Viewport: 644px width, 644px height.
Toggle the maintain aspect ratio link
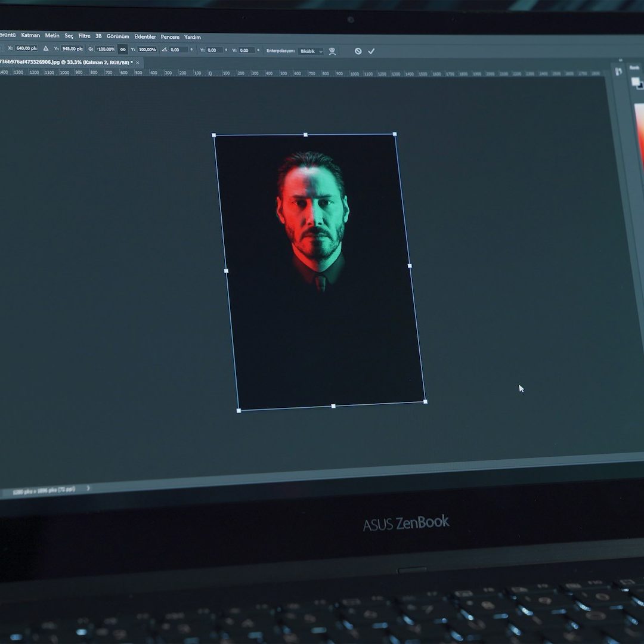click(x=122, y=49)
